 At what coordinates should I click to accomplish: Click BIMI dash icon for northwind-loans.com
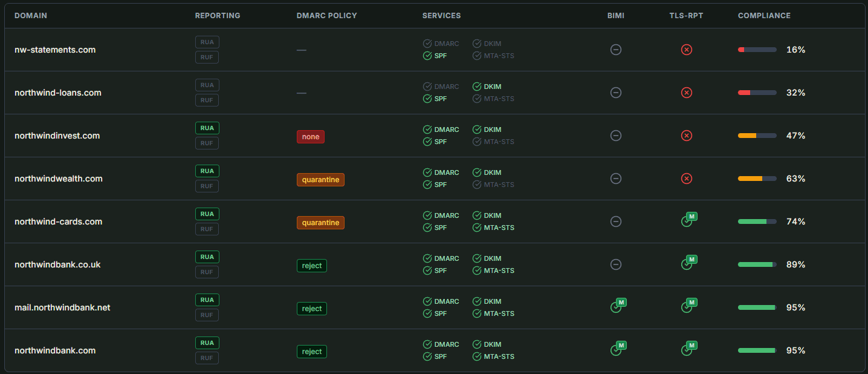616,93
